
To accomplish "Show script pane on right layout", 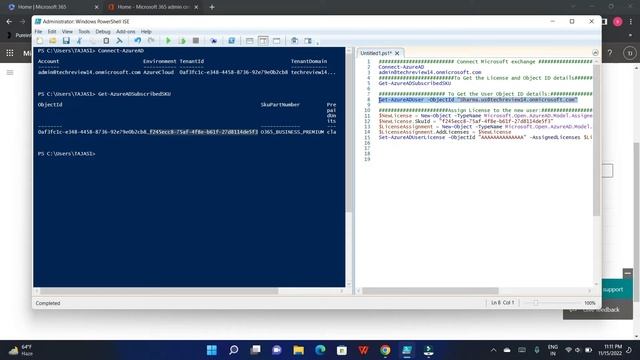I will [x=263, y=41].
